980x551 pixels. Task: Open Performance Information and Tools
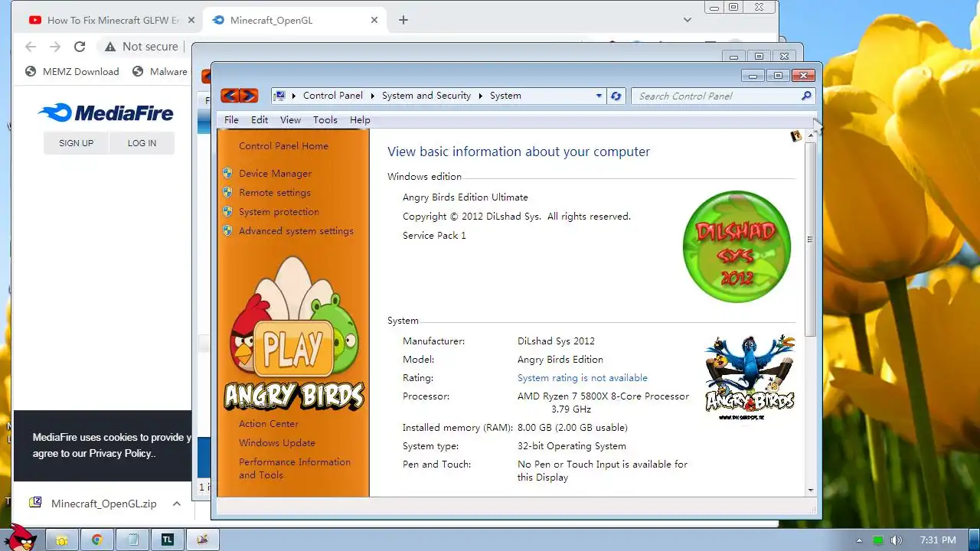pyautogui.click(x=295, y=468)
